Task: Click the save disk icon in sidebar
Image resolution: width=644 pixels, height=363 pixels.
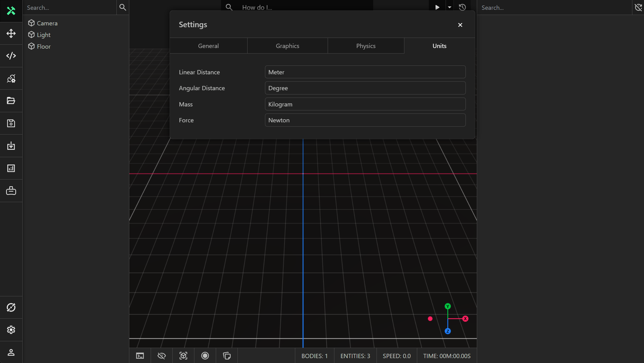Action: pyautogui.click(x=11, y=123)
